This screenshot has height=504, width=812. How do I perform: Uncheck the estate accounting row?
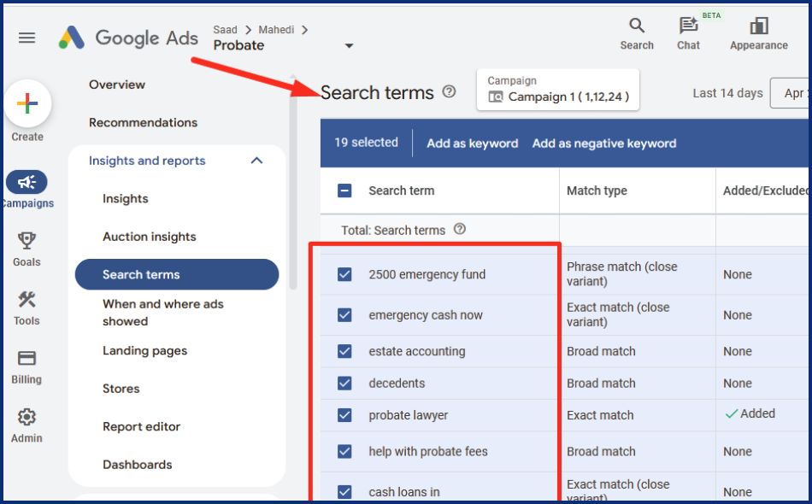[344, 351]
